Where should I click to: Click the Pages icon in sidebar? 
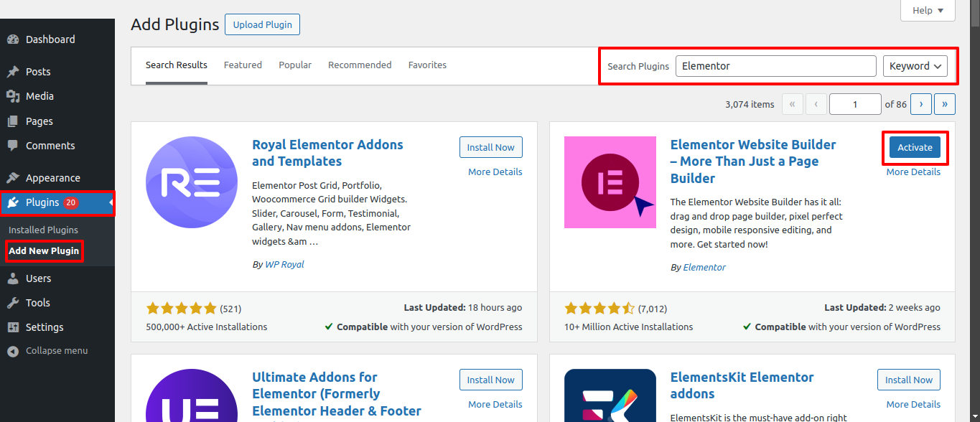pyautogui.click(x=13, y=121)
